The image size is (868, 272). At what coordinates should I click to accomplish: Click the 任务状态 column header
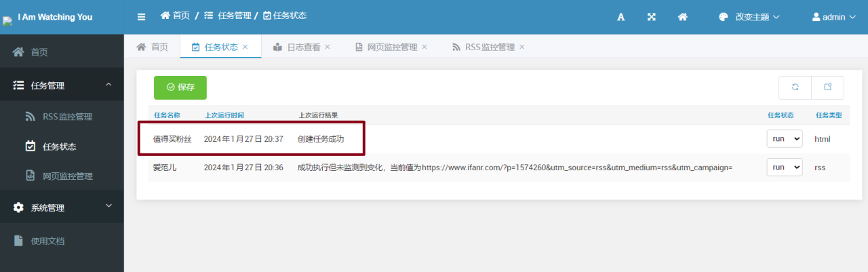point(781,115)
